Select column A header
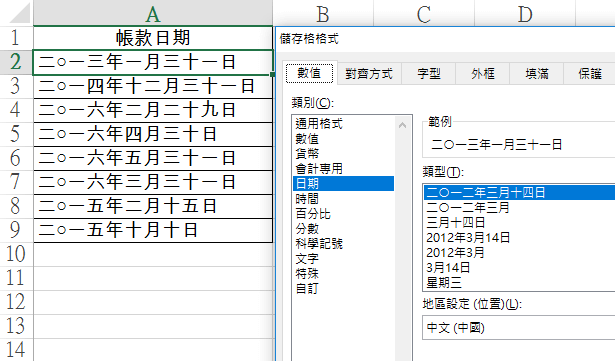Viewport: 615px width, 361px height. click(153, 13)
